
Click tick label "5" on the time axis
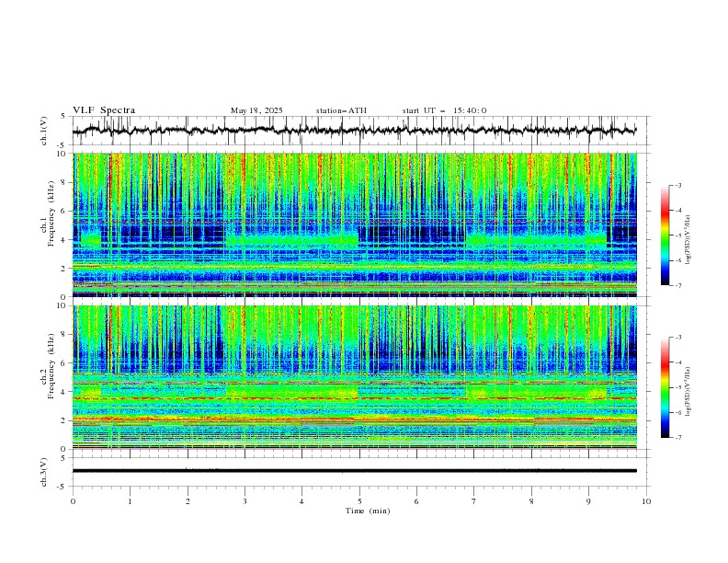coord(359,501)
